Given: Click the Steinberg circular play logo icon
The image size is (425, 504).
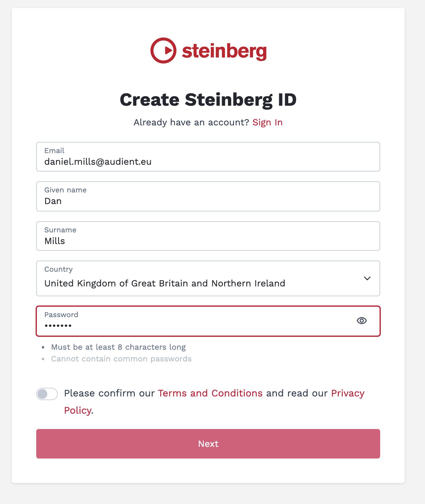Looking at the screenshot, I should (163, 51).
